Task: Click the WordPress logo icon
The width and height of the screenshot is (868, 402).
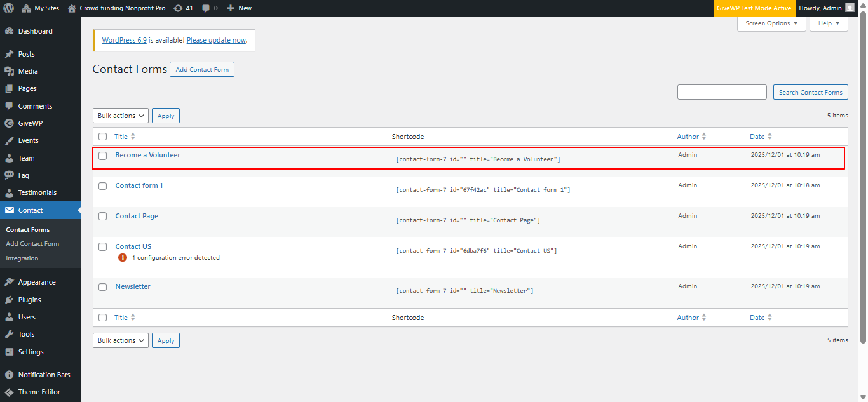Action: pos(8,8)
